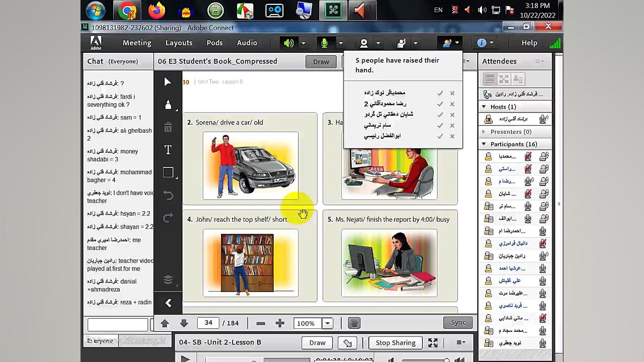Open the info icon dropdown arrow

point(492,43)
